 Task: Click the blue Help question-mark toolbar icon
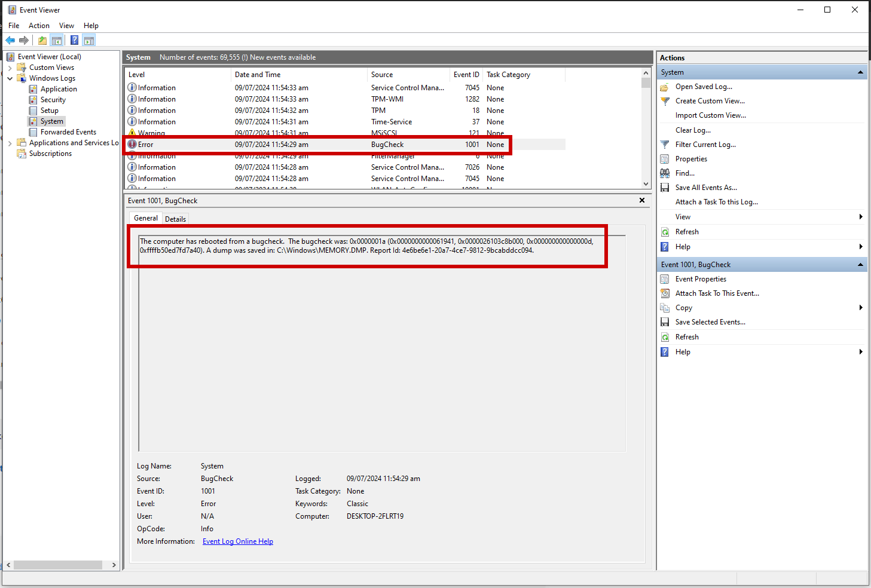point(74,40)
